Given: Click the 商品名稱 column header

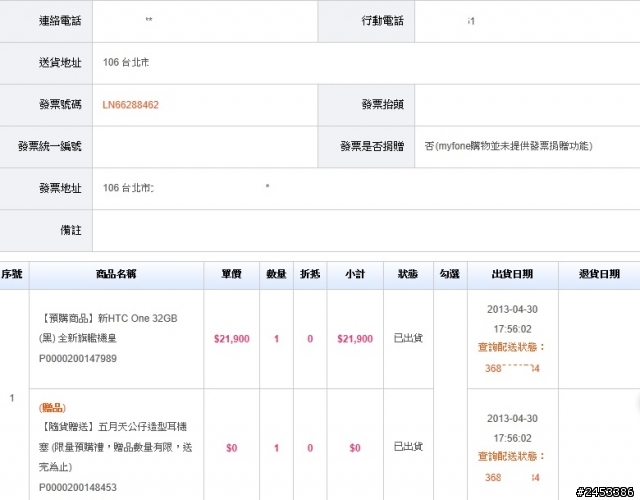Looking at the screenshot, I should 117,275.
